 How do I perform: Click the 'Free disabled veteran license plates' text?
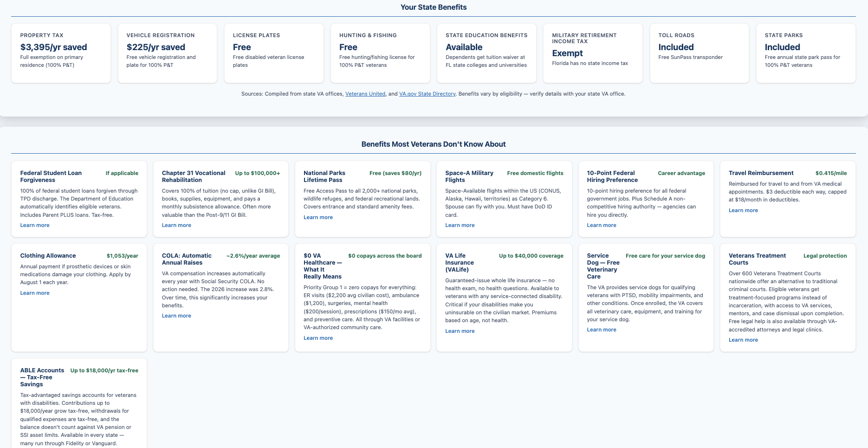[268, 61]
